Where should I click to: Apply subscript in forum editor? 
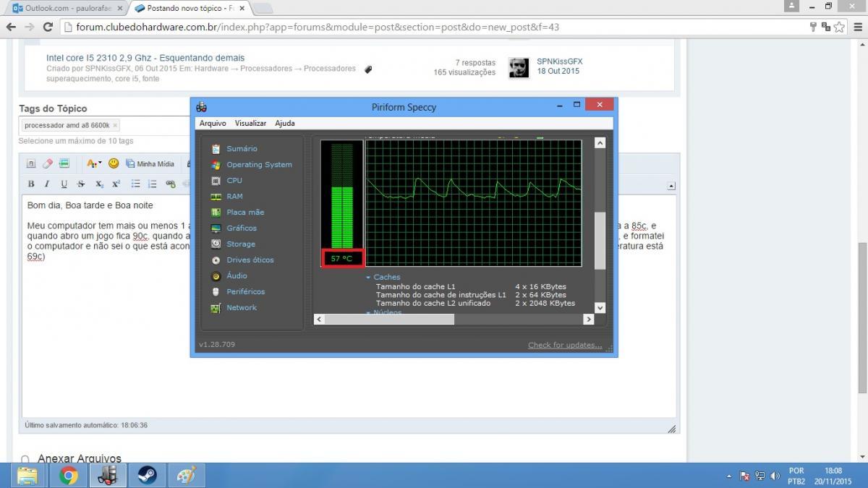[99, 184]
